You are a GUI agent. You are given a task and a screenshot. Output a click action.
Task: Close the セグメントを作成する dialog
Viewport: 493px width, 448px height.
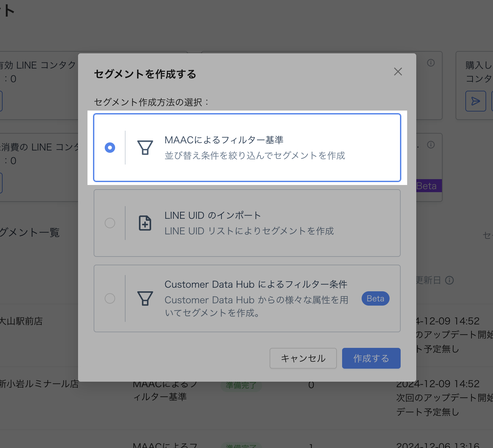click(x=398, y=72)
